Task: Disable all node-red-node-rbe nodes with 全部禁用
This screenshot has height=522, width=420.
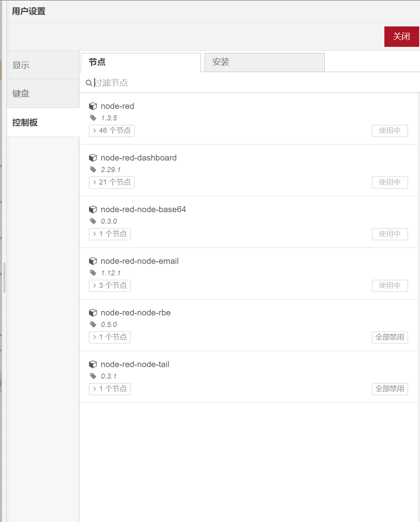Action: [390, 337]
